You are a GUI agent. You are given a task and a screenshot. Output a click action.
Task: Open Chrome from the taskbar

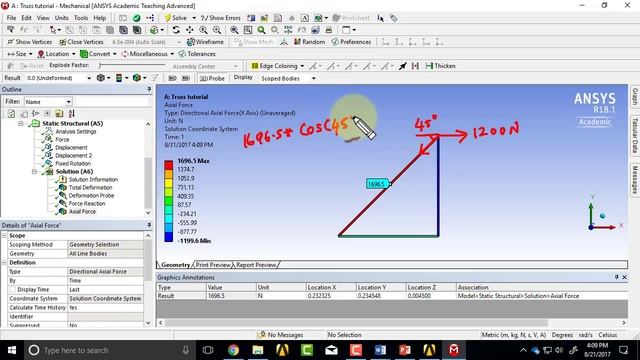click(x=233, y=350)
